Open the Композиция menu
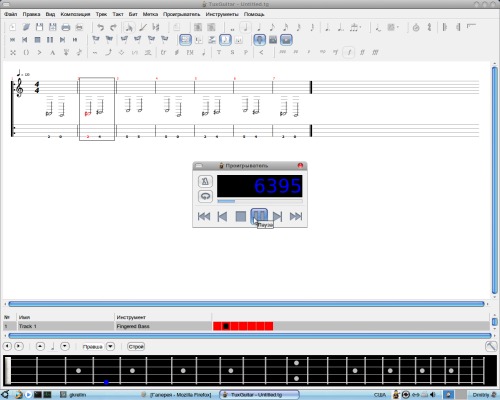 point(75,14)
